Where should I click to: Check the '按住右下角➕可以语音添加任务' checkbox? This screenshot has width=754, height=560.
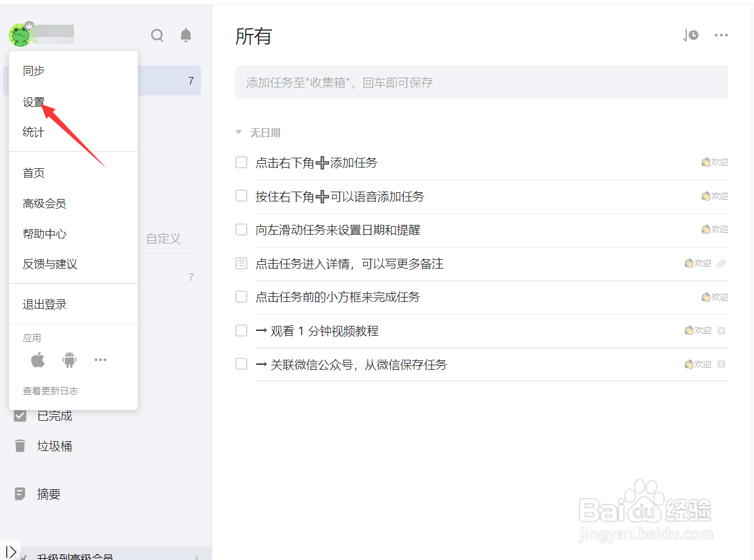(x=241, y=196)
